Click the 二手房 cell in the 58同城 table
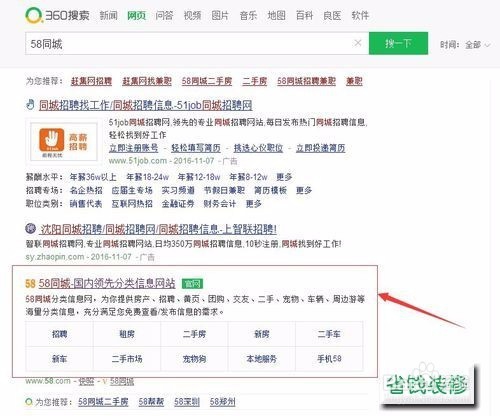500x416 pixels. 194,334
